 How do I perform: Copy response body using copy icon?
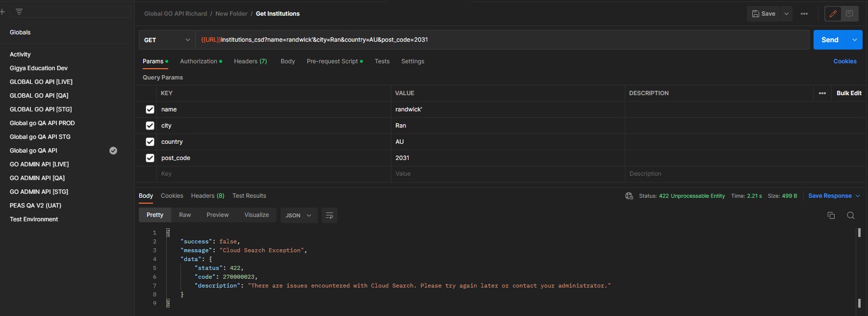point(831,215)
